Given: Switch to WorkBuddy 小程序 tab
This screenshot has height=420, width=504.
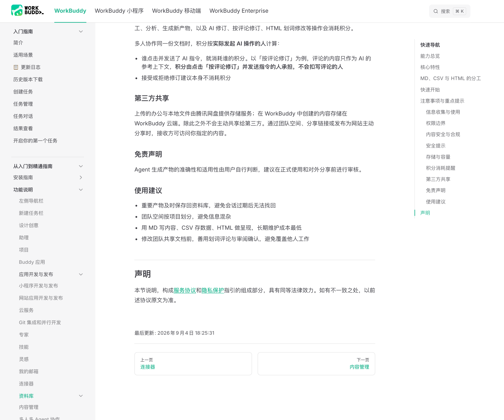Looking at the screenshot, I should (119, 11).
